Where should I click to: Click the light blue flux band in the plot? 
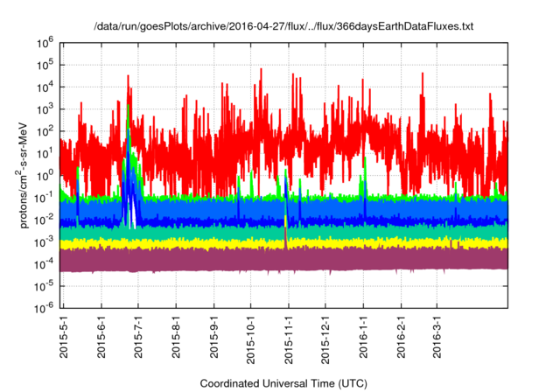pos(283,209)
